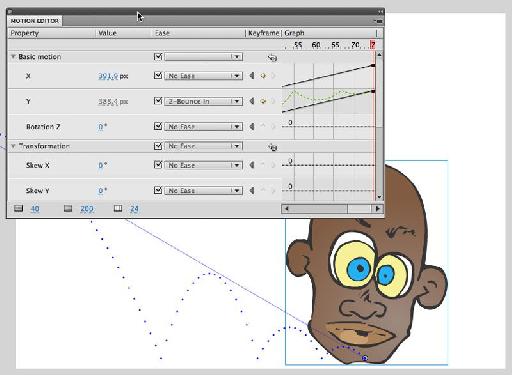Go to previous keyframe in X row

pyautogui.click(x=252, y=76)
